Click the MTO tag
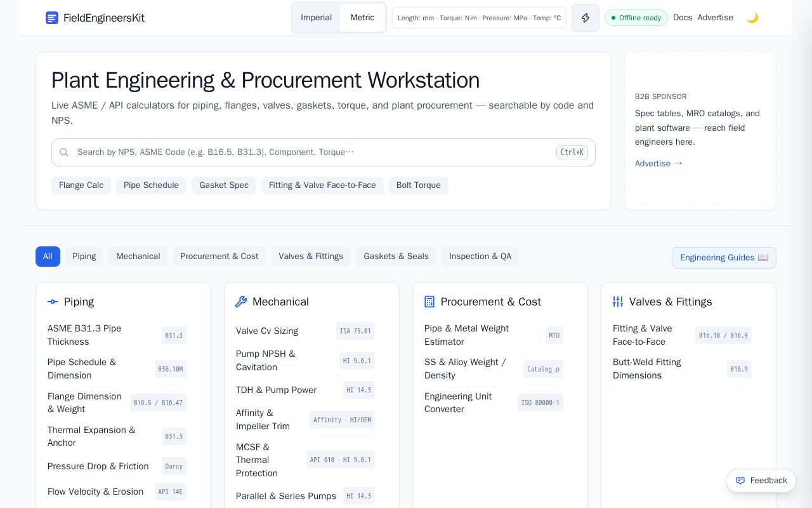 coord(554,335)
